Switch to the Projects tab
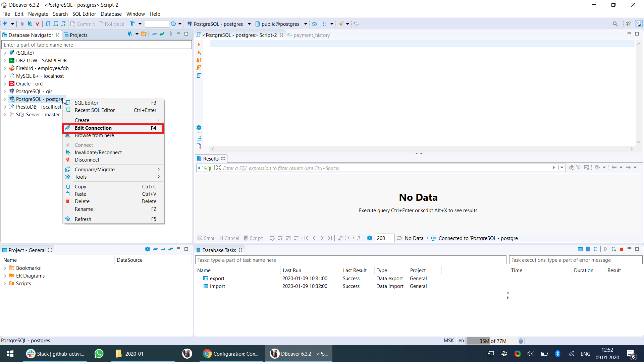This screenshot has width=644, height=362. pyautogui.click(x=76, y=35)
